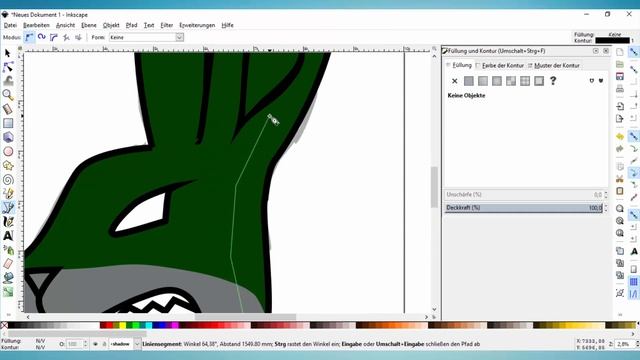Click the Open document folder icon
640x360 pixels.
(x=620, y=64)
